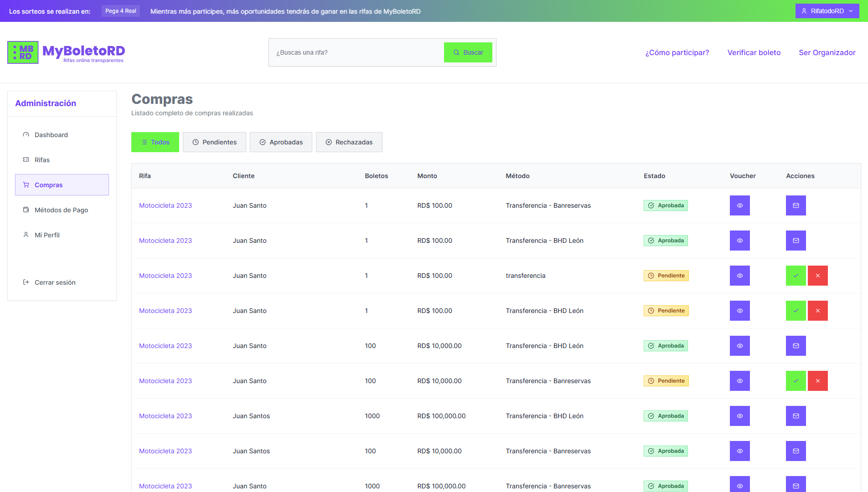View voucher for RD$ 100,000.00 BHD León purchase

[739, 416]
